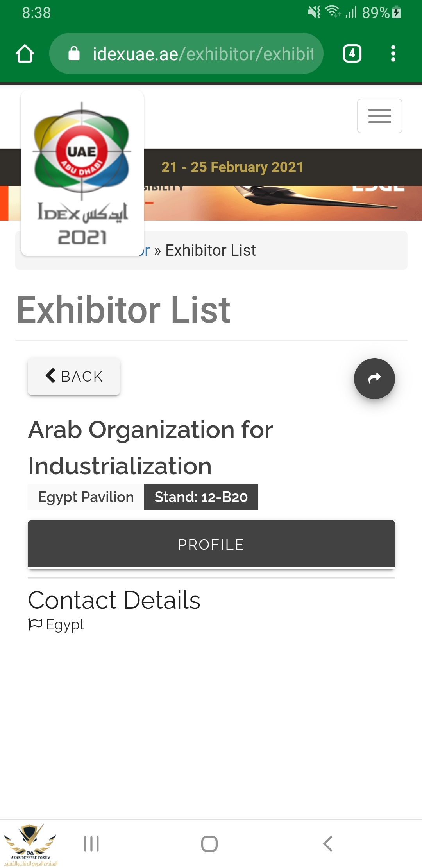Click the Exhibitor List breadcrumb item

click(x=211, y=250)
